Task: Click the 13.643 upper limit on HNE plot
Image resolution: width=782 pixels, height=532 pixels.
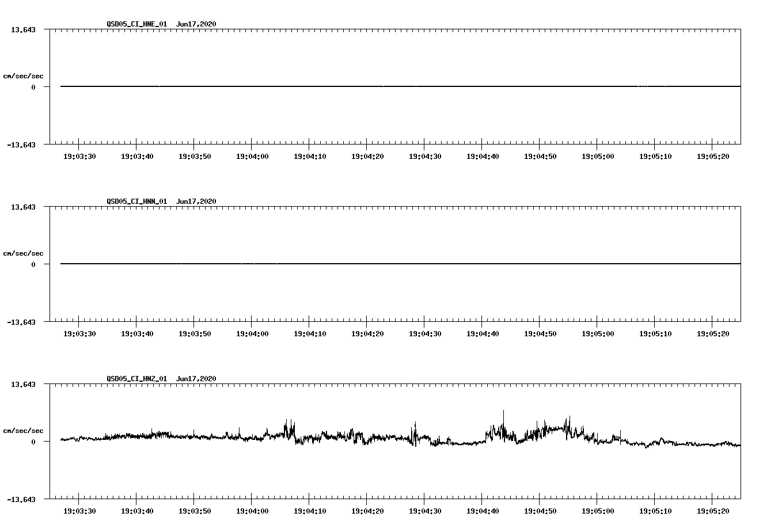Action: coord(23,29)
